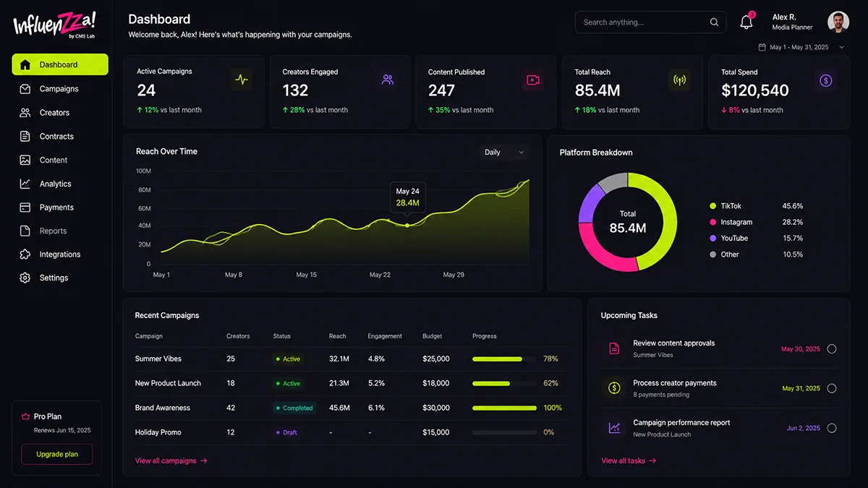868x488 pixels.
Task: Click the Content Published video icon
Action: tap(533, 80)
